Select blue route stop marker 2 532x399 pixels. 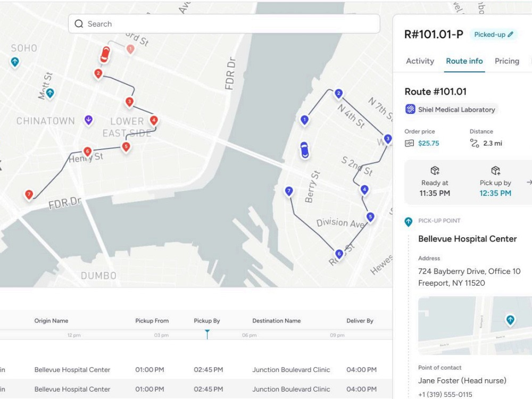[338, 94]
